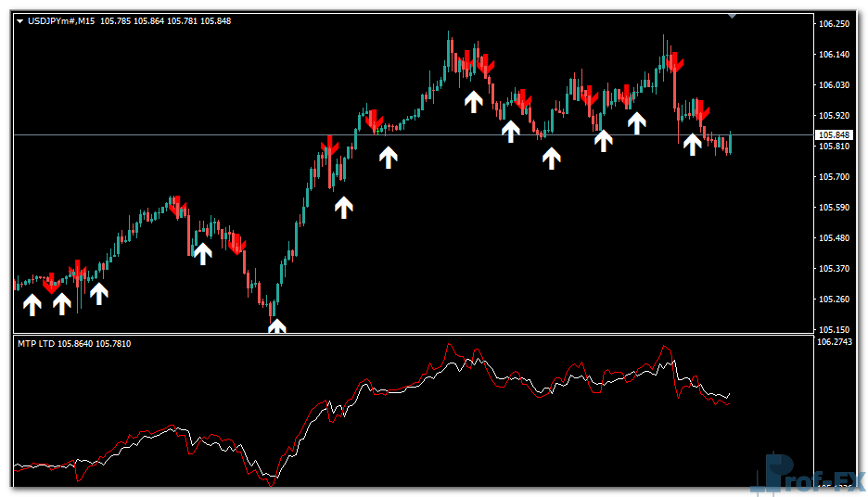
Task: Click the leftmost red sell arrow
Action: [x=52, y=282]
